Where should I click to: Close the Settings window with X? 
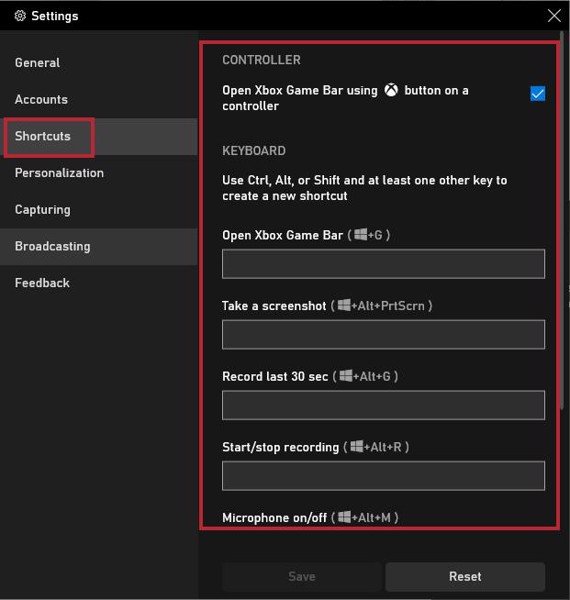point(554,16)
